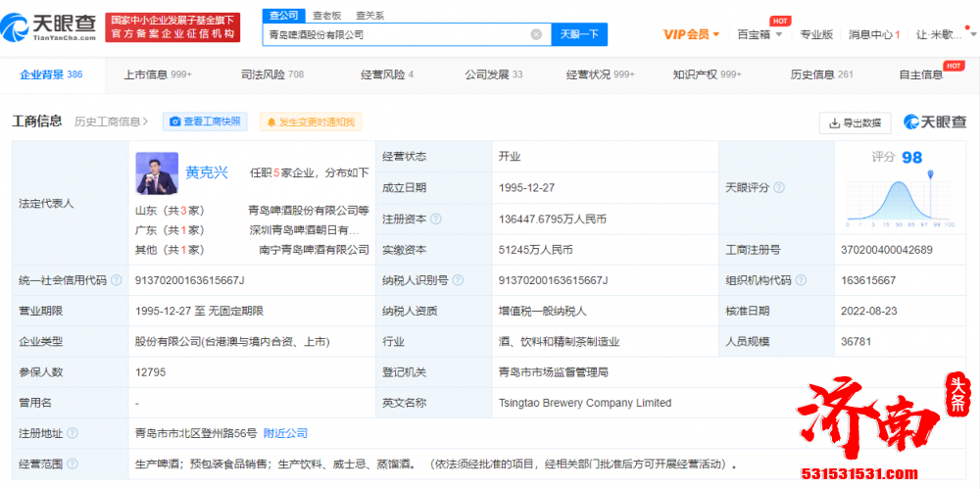
Task: Open the 上市信息 999+ tab
Action: point(158,74)
